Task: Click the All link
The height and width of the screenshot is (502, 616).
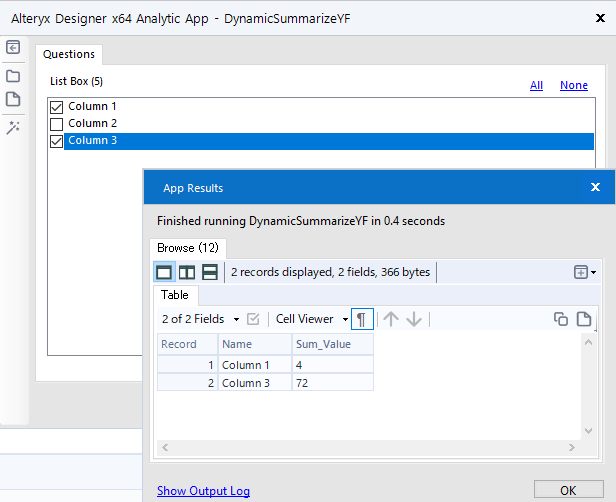Action: (x=536, y=85)
